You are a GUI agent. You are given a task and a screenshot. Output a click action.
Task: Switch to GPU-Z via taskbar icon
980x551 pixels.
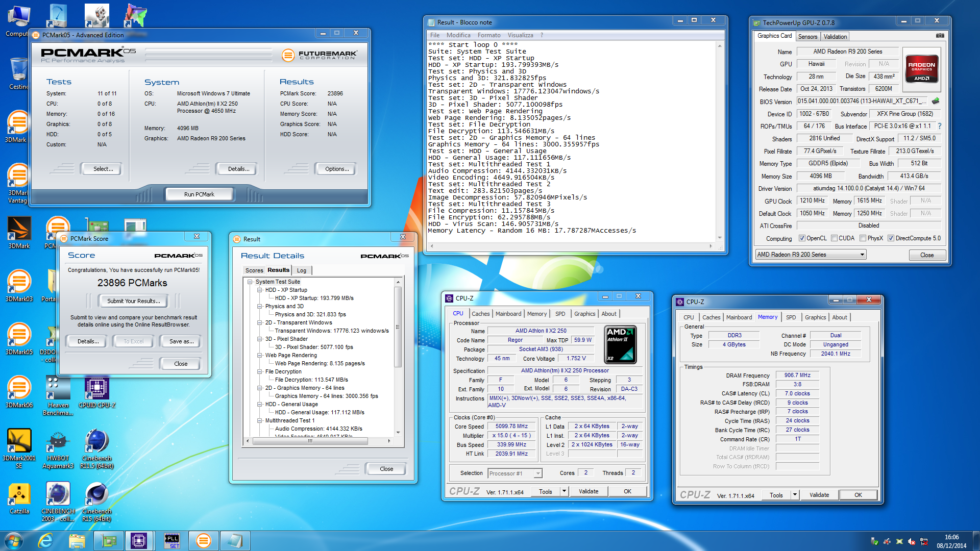[x=108, y=541]
